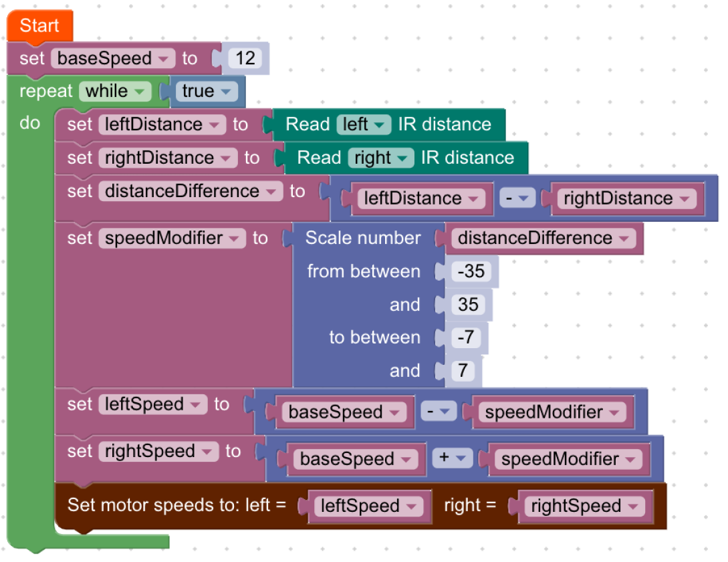Edit the 7 upper output range field
The height and width of the screenshot is (562, 728).
point(463,371)
